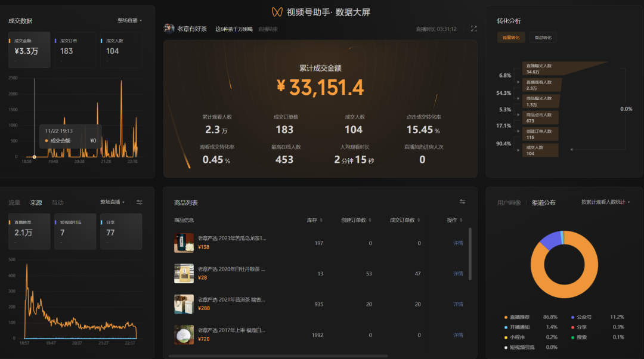
Task: Open 详情 for the 2020年白牡丹散茶 product
Action: 457,274
